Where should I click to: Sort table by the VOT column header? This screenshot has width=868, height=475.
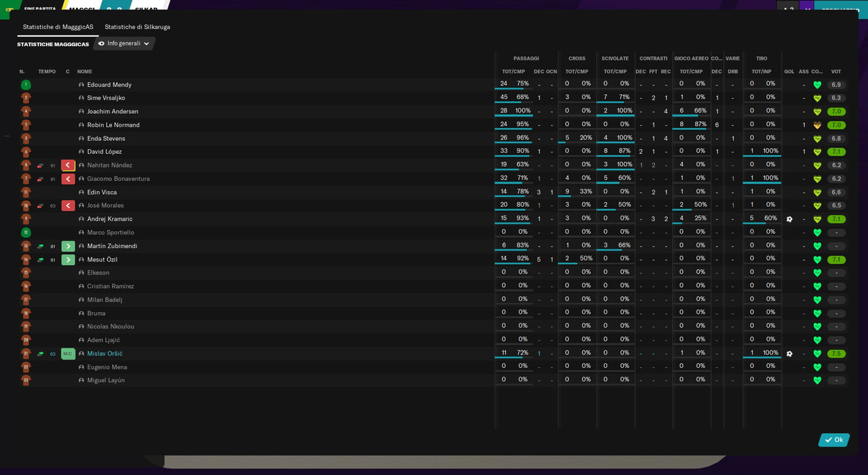click(836, 72)
